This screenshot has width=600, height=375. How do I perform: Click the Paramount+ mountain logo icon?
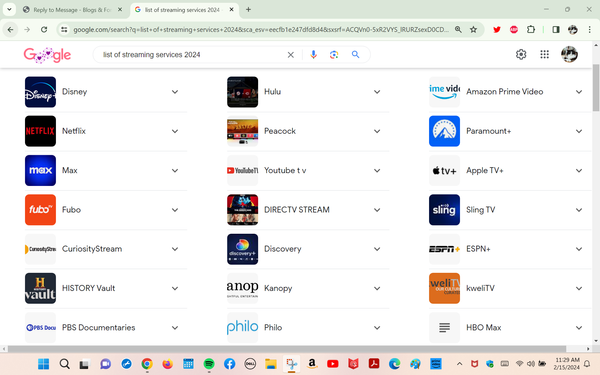444,131
